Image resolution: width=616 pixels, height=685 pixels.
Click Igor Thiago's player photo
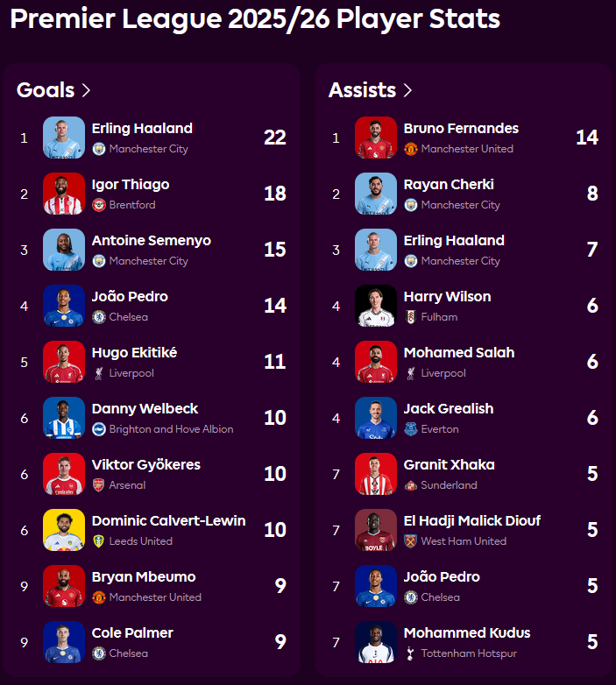64,194
